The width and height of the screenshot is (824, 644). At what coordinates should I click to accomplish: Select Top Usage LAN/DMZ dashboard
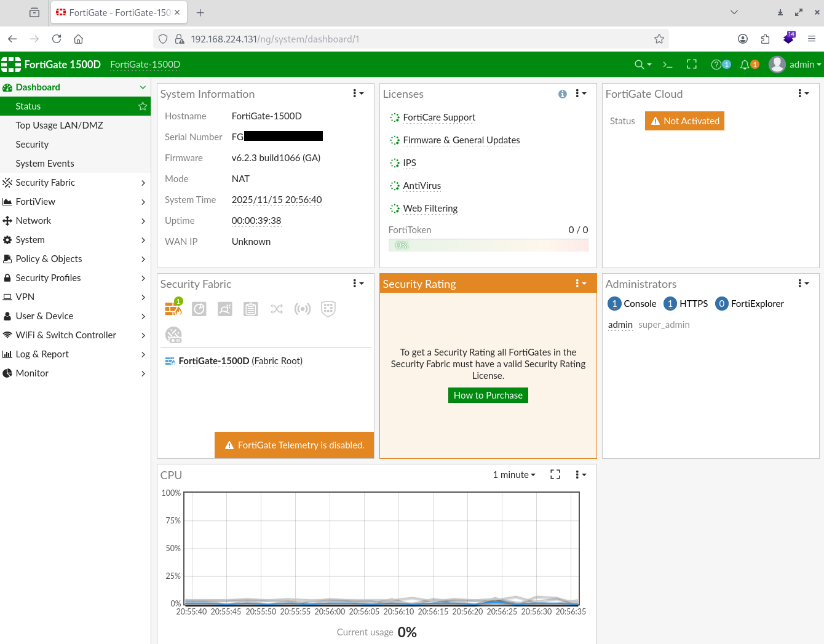point(60,125)
